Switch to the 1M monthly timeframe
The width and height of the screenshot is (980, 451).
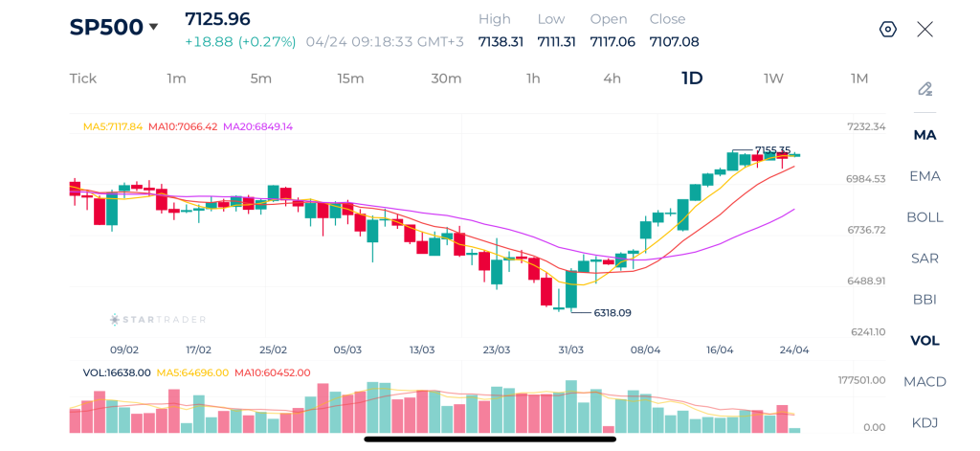pyautogui.click(x=859, y=79)
